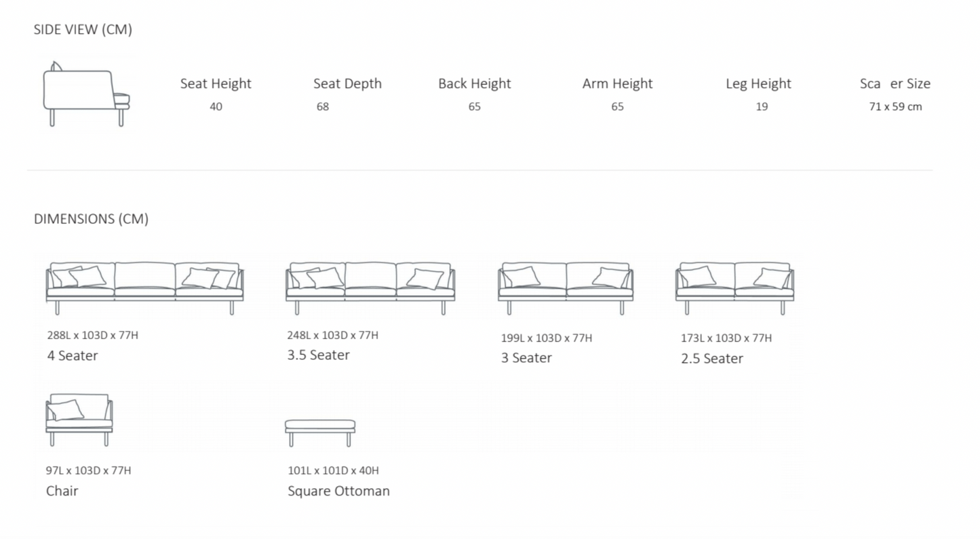
Task: Click the Seat Depth heading
Action: (x=347, y=83)
